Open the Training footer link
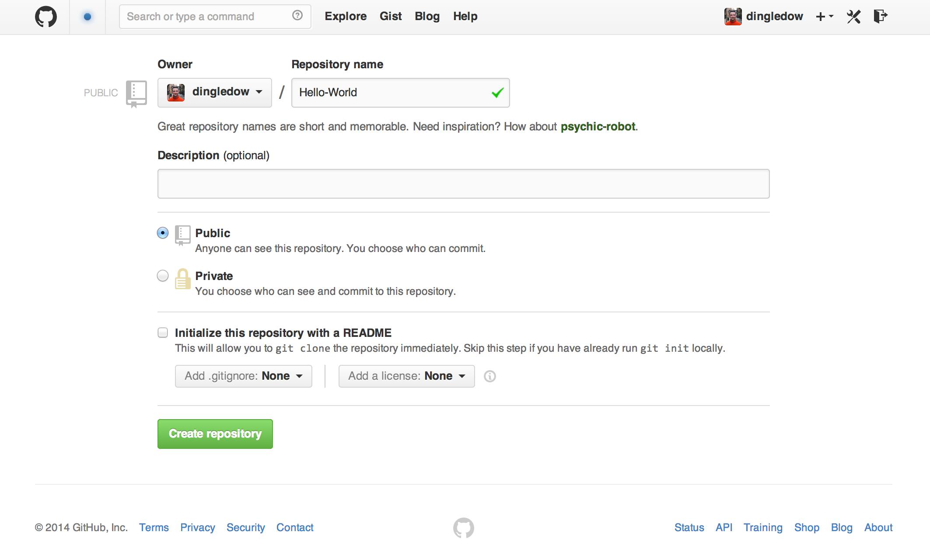930x560 pixels. pyautogui.click(x=763, y=528)
